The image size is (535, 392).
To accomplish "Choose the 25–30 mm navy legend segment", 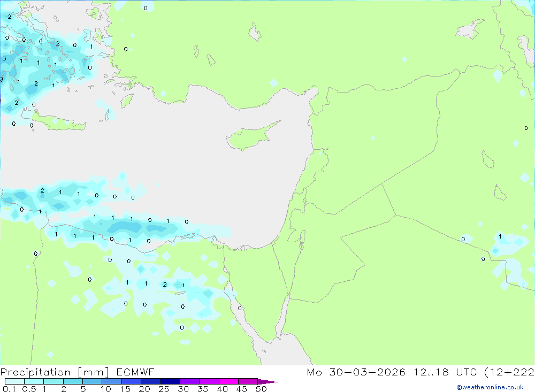I will click(170, 381).
